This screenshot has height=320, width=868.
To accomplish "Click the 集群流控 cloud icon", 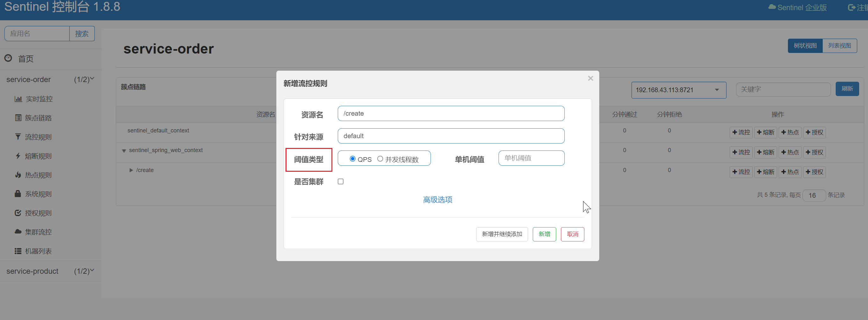I will tap(18, 232).
